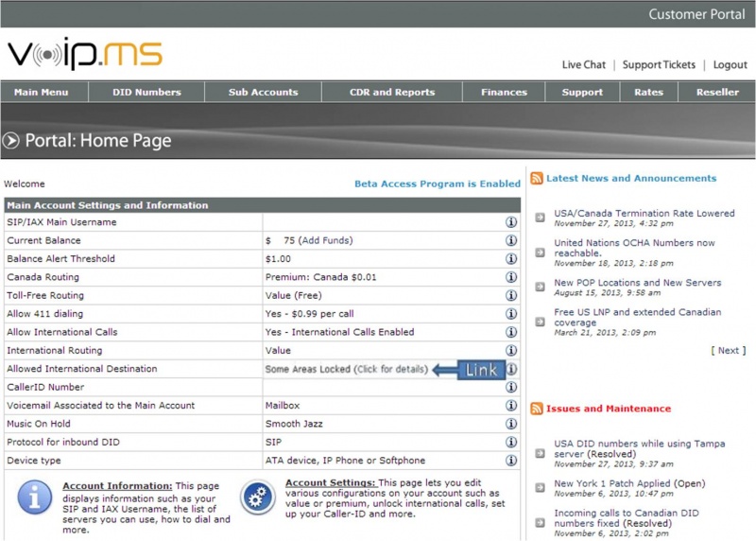Click info icon for International Routing
Screen dimensions: 756x541
click(511, 350)
